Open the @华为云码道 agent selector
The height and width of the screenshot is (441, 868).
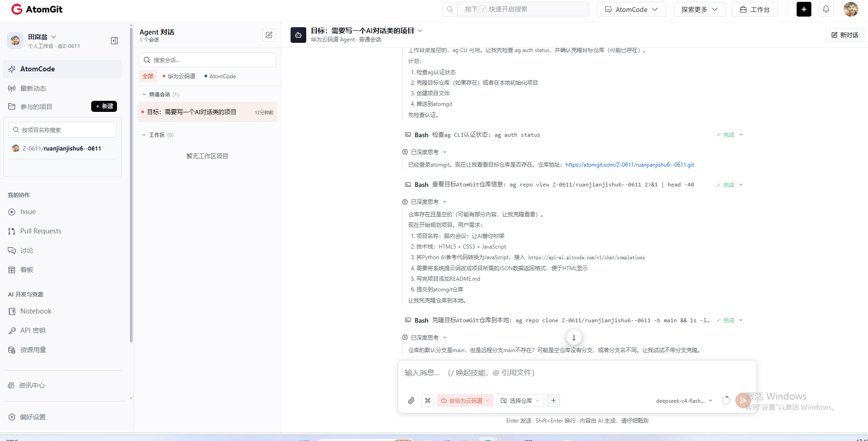465,400
